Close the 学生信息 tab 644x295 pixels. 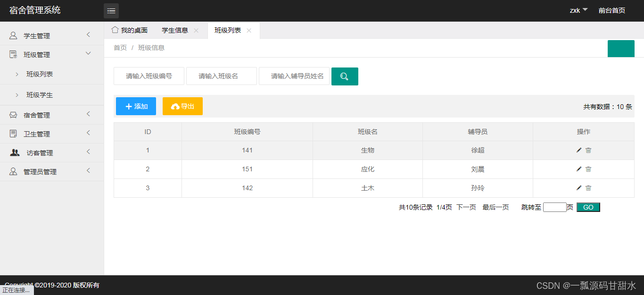[x=196, y=30]
